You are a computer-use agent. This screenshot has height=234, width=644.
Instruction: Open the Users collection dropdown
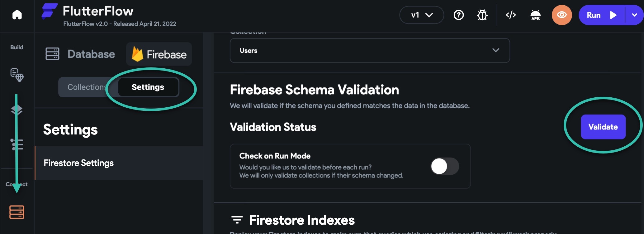coord(370,51)
